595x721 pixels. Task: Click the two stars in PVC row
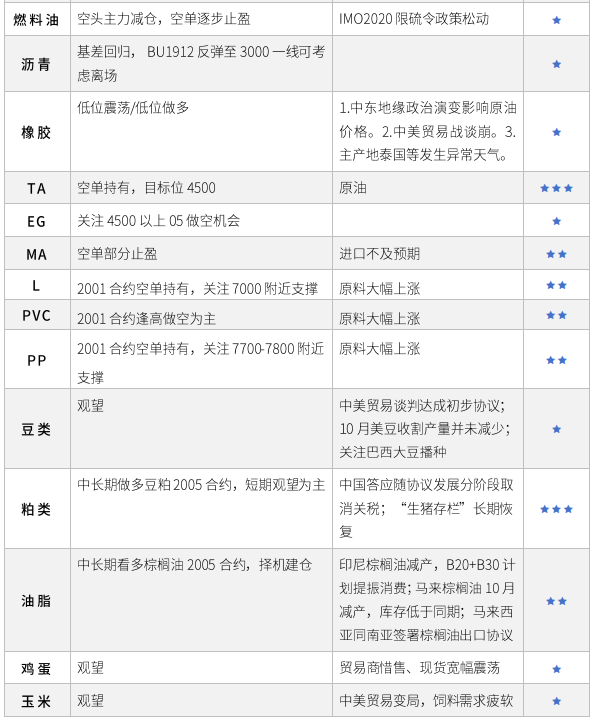coord(556,315)
